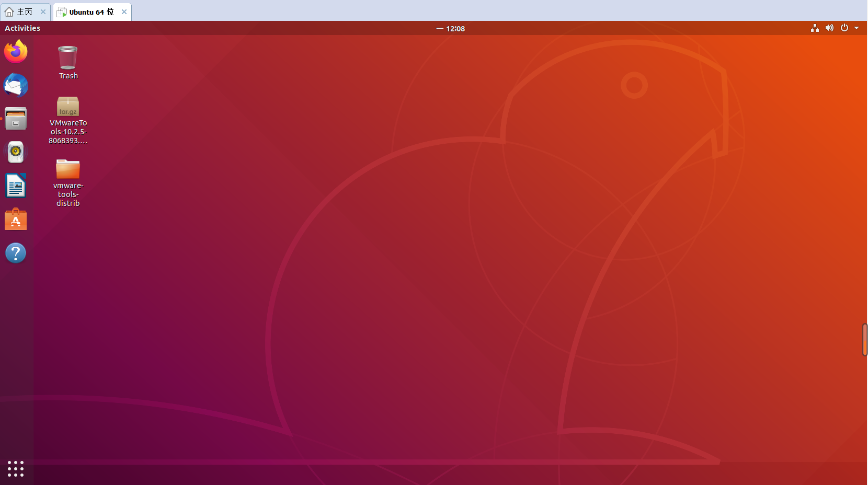This screenshot has width=868, height=485.
Task: Show Applications grid
Action: pos(16,468)
